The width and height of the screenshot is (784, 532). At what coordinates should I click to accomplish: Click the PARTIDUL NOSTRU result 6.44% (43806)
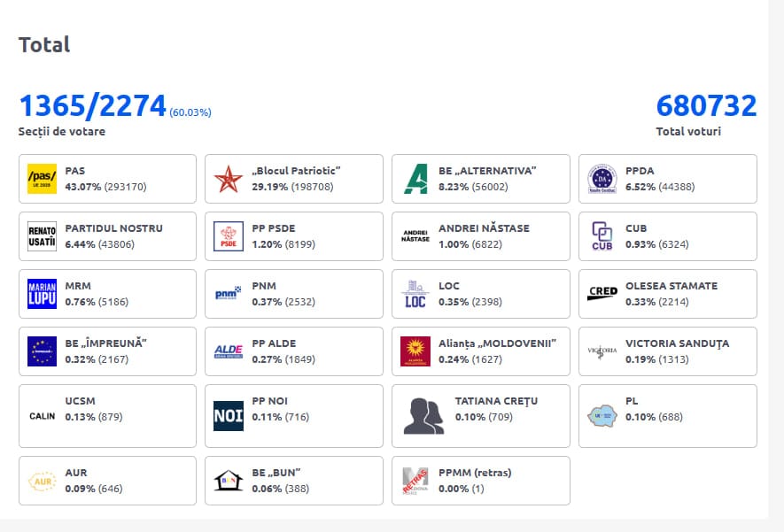pos(100,244)
